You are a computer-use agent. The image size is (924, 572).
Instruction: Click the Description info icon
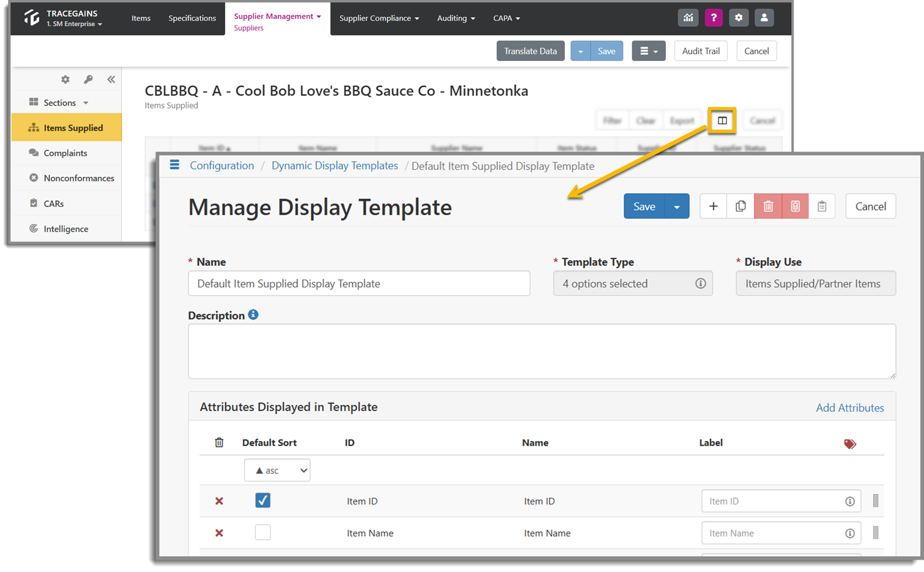(253, 314)
